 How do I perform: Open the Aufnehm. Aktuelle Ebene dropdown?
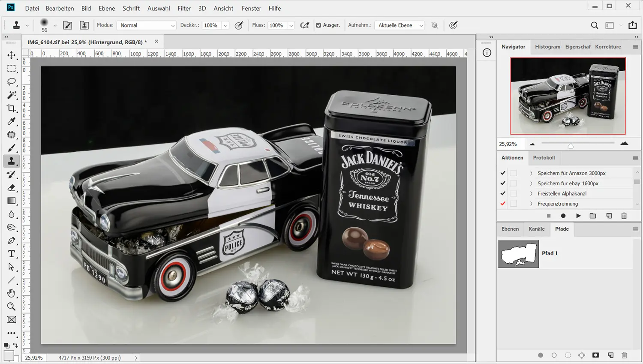coord(400,25)
